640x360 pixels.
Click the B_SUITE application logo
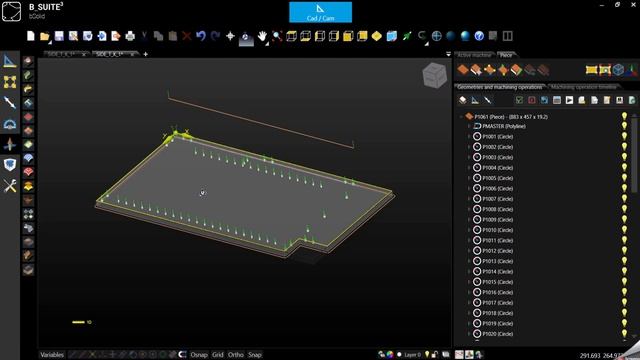(x=11, y=11)
